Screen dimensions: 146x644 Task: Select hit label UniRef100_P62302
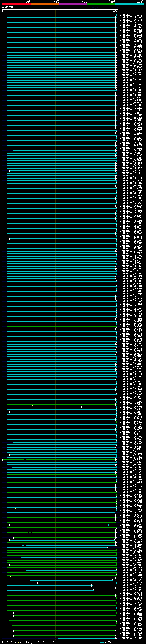pyautogui.click(x=131, y=40)
